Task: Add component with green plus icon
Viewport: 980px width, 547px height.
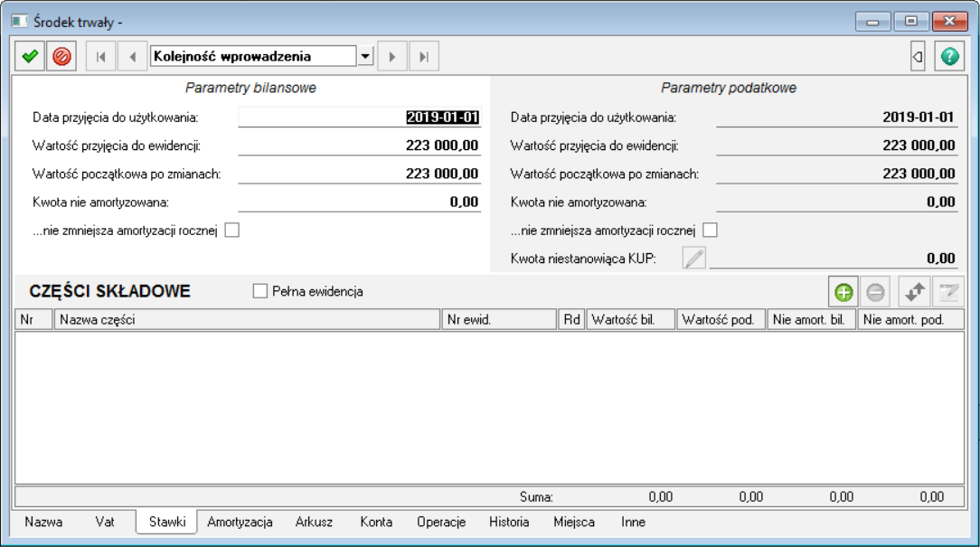Action: tap(843, 292)
